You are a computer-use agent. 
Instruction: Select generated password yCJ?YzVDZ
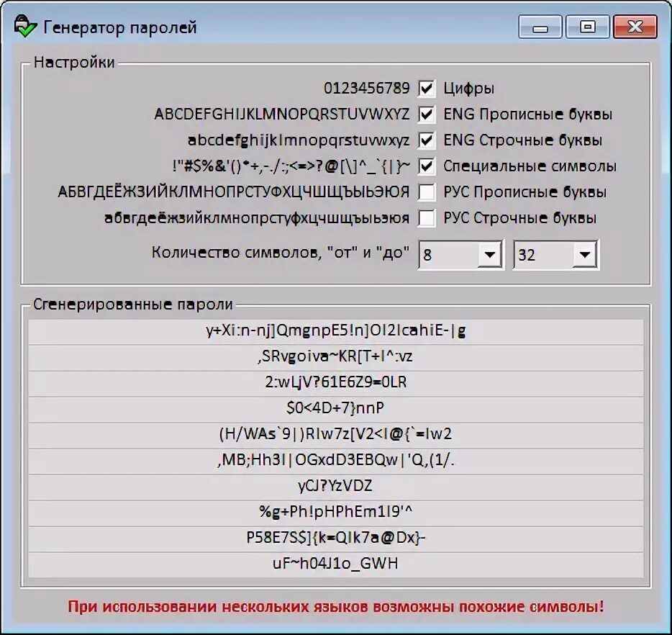[x=335, y=486]
